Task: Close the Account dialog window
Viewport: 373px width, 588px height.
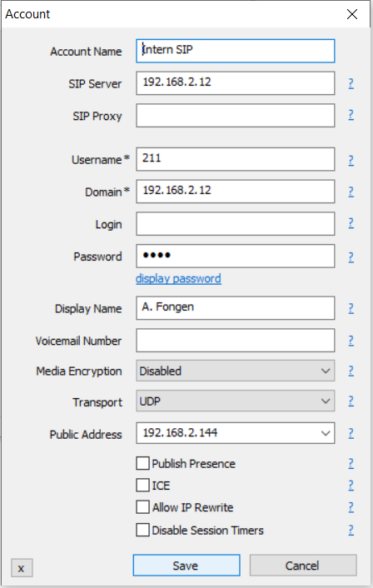Action: [x=352, y=14]
